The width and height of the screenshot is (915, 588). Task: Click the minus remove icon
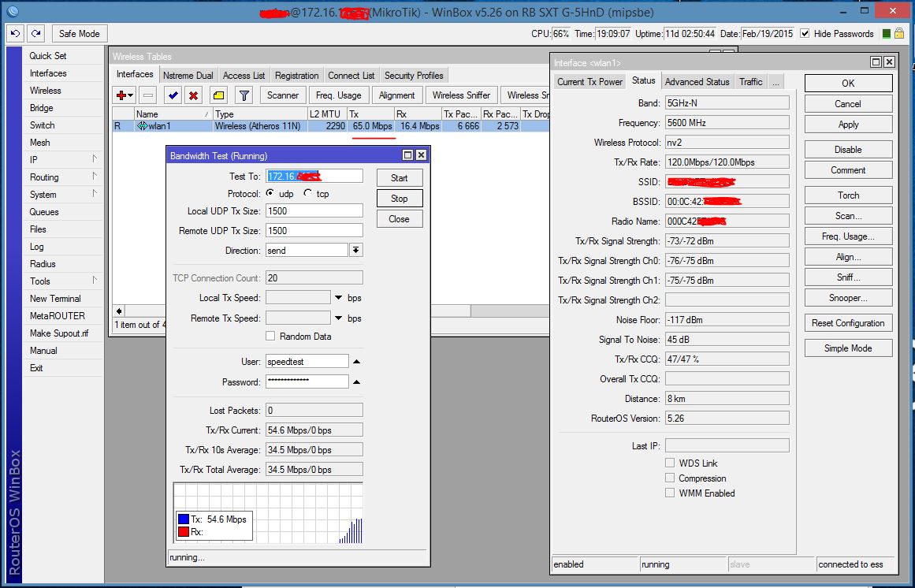(x=147, y=95)
